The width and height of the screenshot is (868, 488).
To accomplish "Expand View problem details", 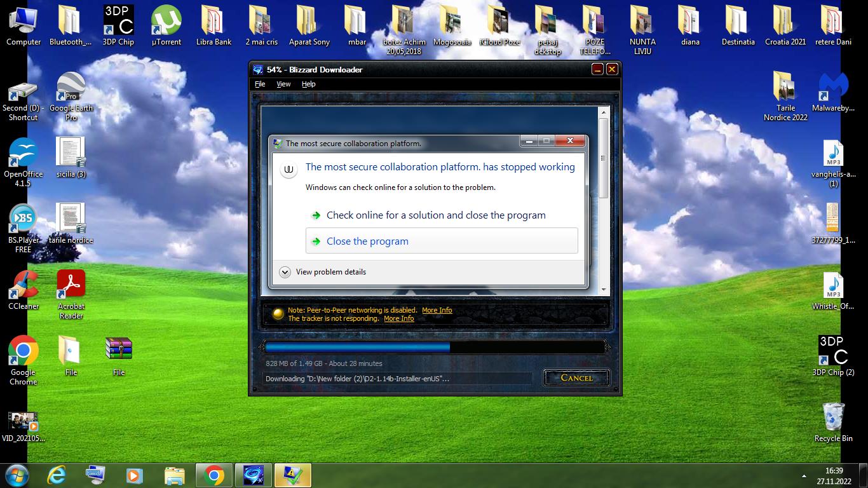I will tap(285, 272).
